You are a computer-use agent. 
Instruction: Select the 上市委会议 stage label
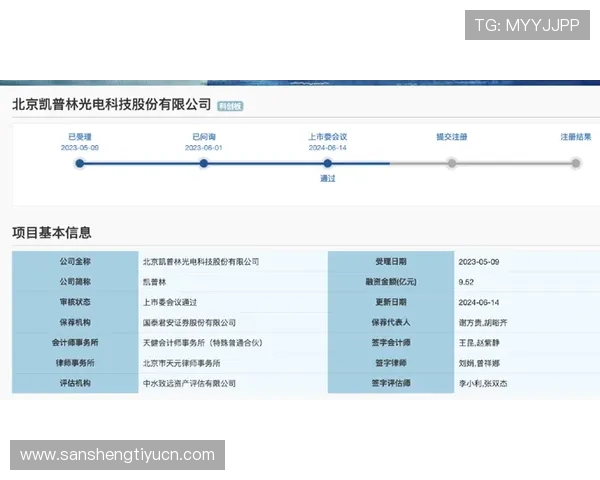point(328,137)
